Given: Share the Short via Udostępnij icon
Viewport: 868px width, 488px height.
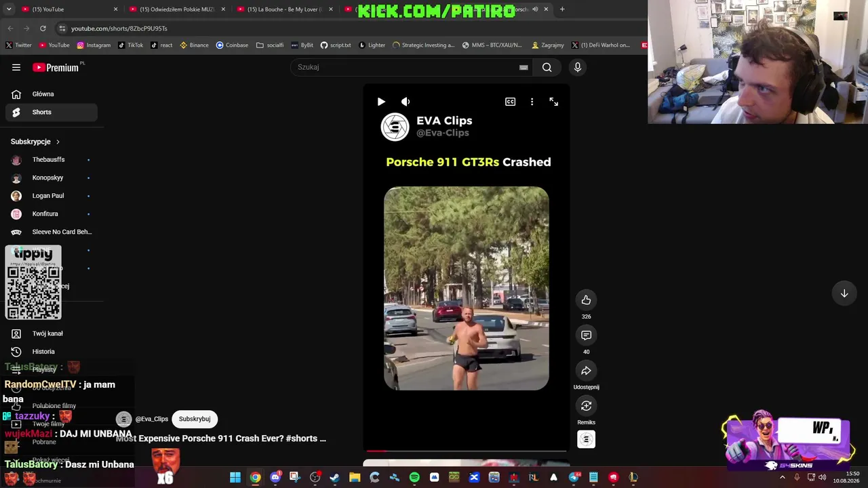Looking at the screenshot, I should (586, 371).
